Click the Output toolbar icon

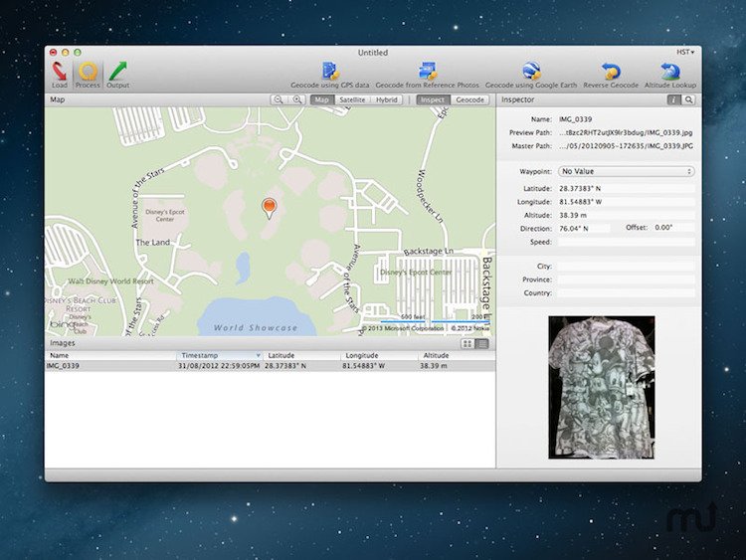pos(117,76)
